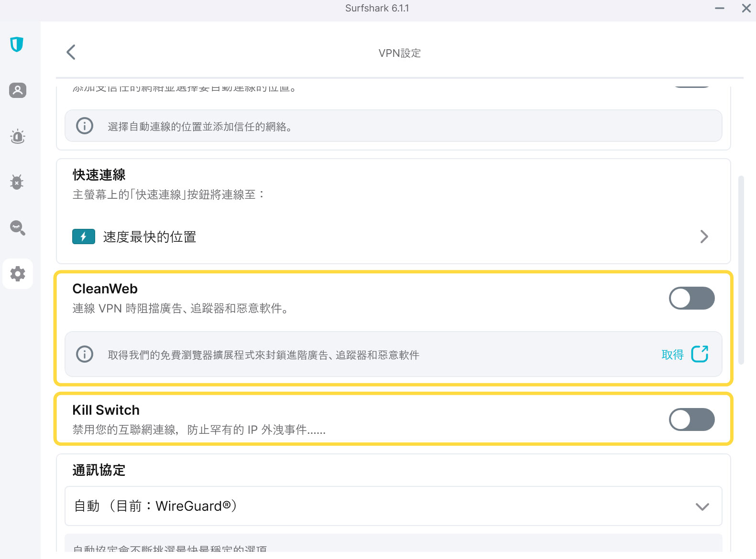Click the external link icon next to 取得
756x559 pixels.
point(700,354)
